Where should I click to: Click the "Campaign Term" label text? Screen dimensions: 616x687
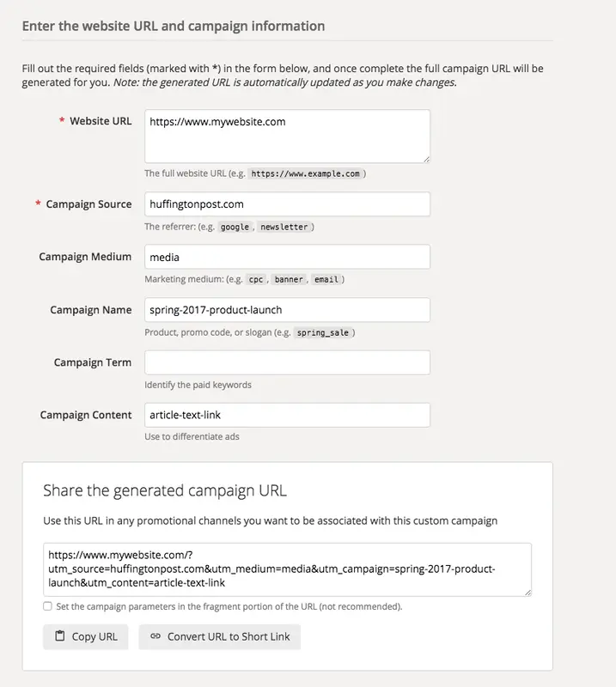coord(92,362)
